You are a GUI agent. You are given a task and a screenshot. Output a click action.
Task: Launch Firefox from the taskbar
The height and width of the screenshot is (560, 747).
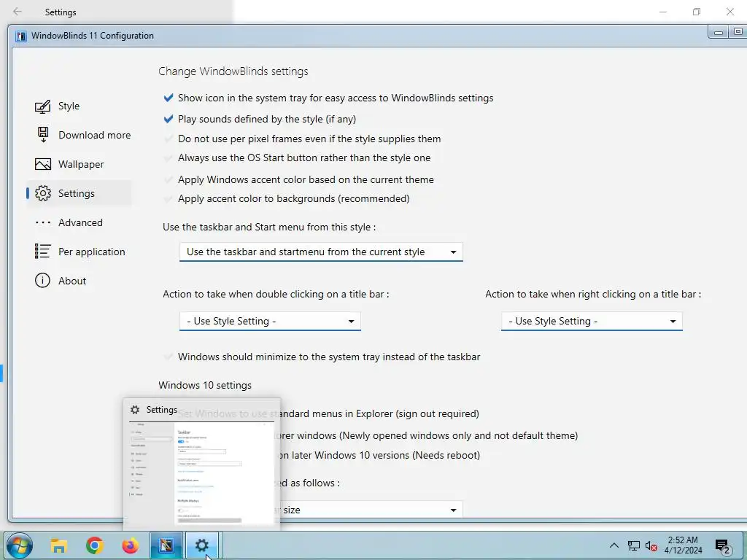130,545
